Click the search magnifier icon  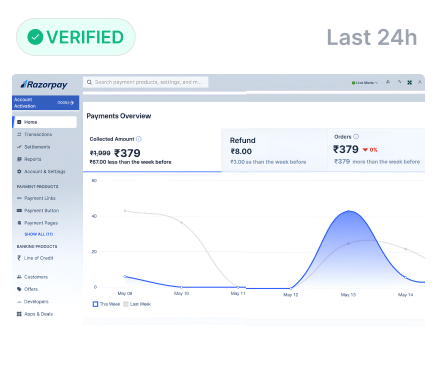click(89, 82)
